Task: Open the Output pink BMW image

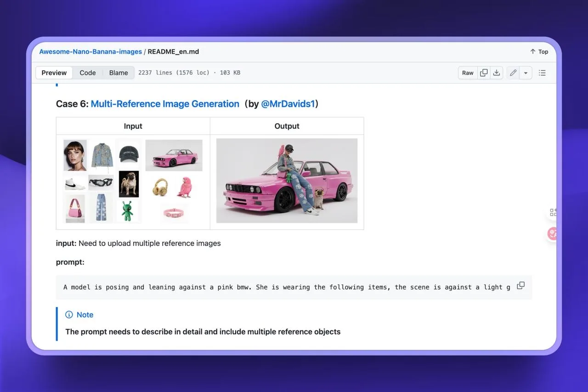Action: (287, 181)
